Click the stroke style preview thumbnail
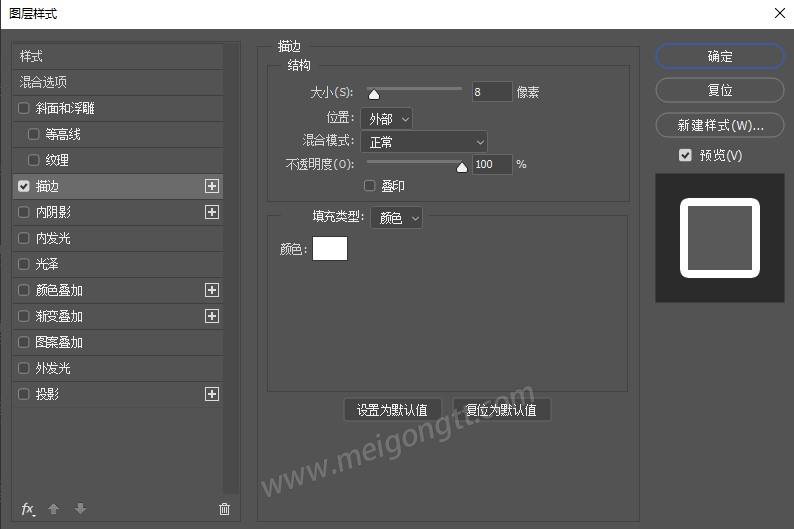The image size is (794, 529). pyautogui.click(x=720, y=238)
